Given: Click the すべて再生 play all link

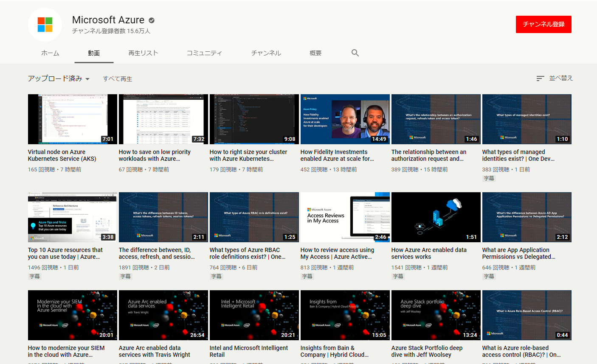Looking at the screenshot, I should 118,79.
